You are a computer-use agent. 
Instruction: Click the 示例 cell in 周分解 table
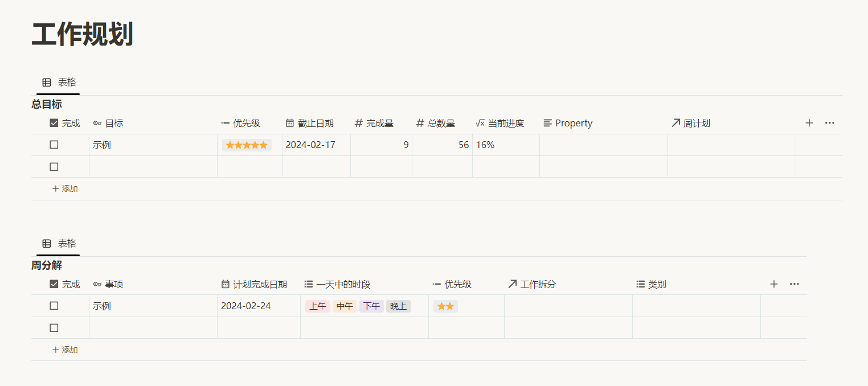[153, 306]
